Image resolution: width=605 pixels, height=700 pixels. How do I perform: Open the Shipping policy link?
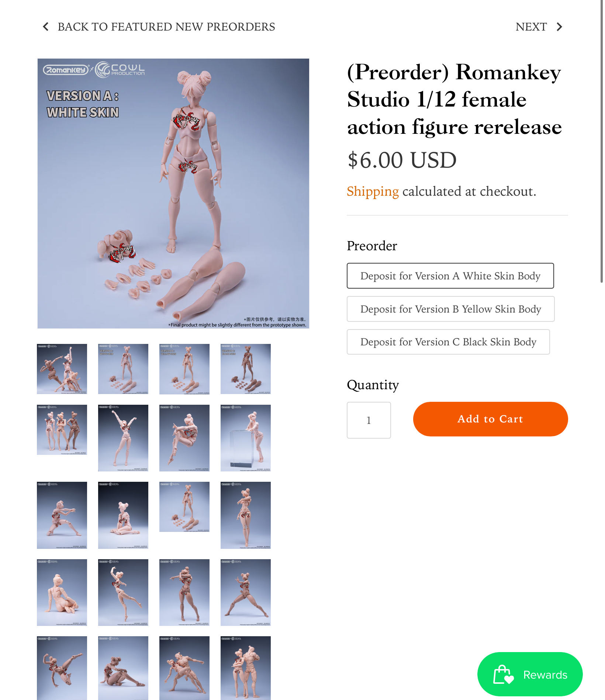click(x=373, y=191)
